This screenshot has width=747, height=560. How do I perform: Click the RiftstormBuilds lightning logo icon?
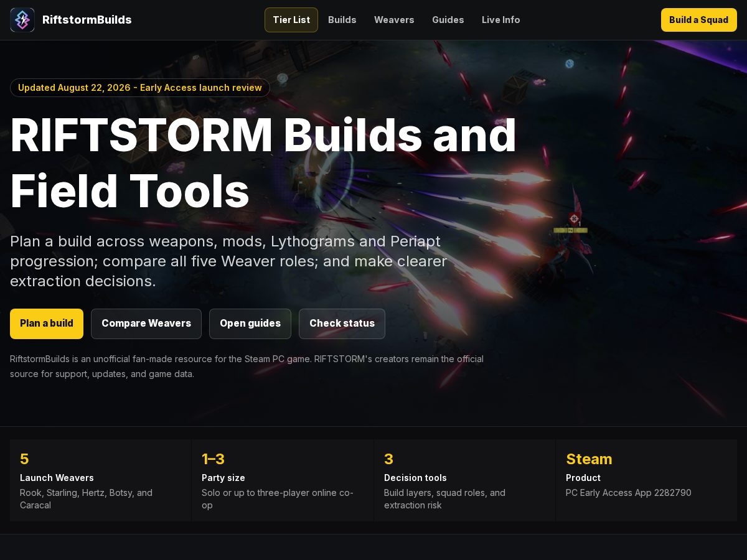coord(22,20)
